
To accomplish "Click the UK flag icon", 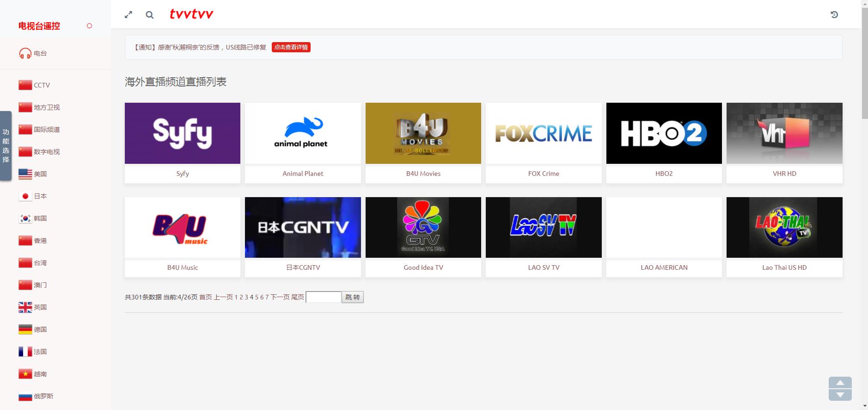I will click(25, 307).
